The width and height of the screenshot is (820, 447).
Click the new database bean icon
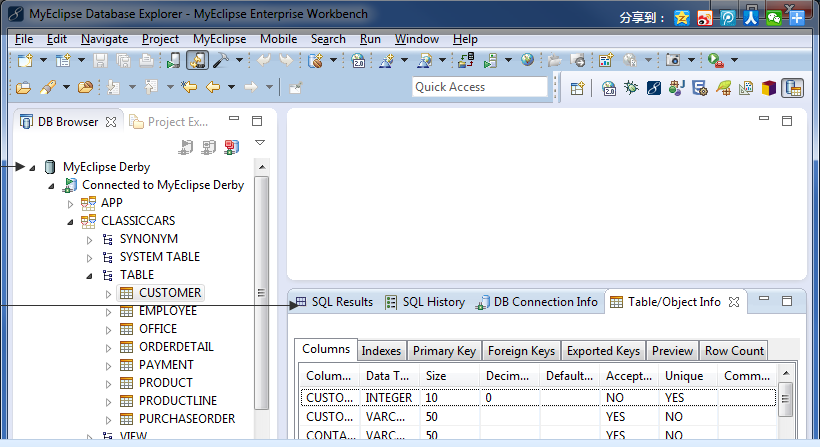[315, 61]
